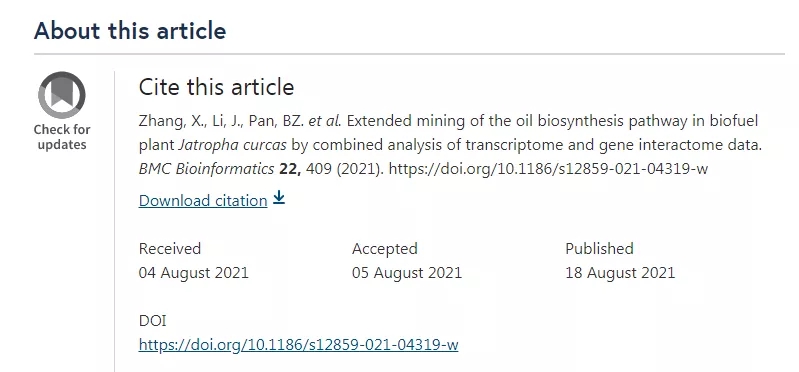Open the DOI link https://doi.org/10.1186/s12859-021-04319-w
Viewport: 799px width, 372px height.
coord(299,345)
